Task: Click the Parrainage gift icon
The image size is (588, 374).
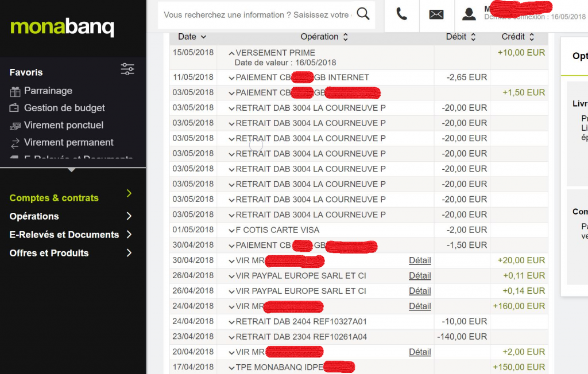Action: pyautogui.click(x=15, y=91)
